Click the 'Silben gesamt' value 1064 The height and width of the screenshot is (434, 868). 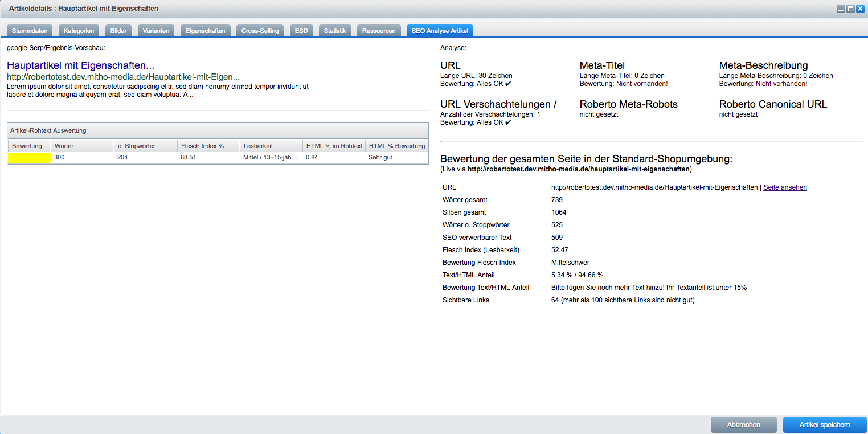tap(559, 212)
